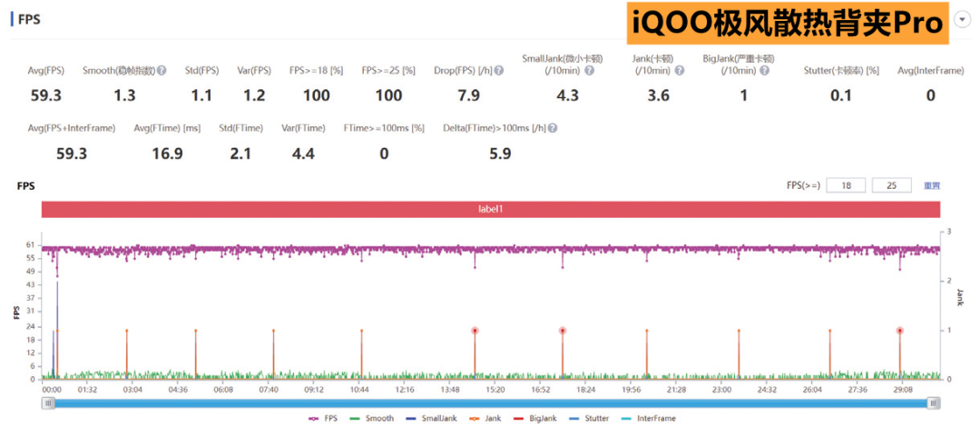Click the Var(FPS) value 1.2
The width and height of the screenshot is (980, 426).
tap(254, 95)
